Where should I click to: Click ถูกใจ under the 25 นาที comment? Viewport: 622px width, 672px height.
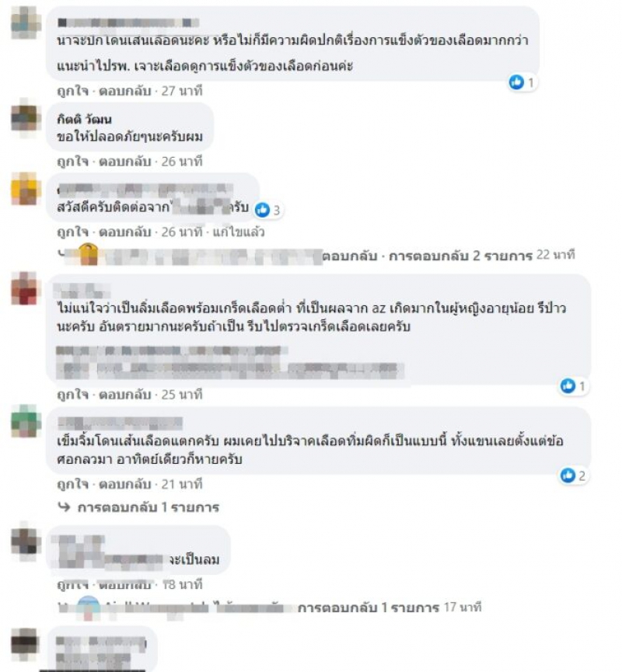tap(72, 395)
